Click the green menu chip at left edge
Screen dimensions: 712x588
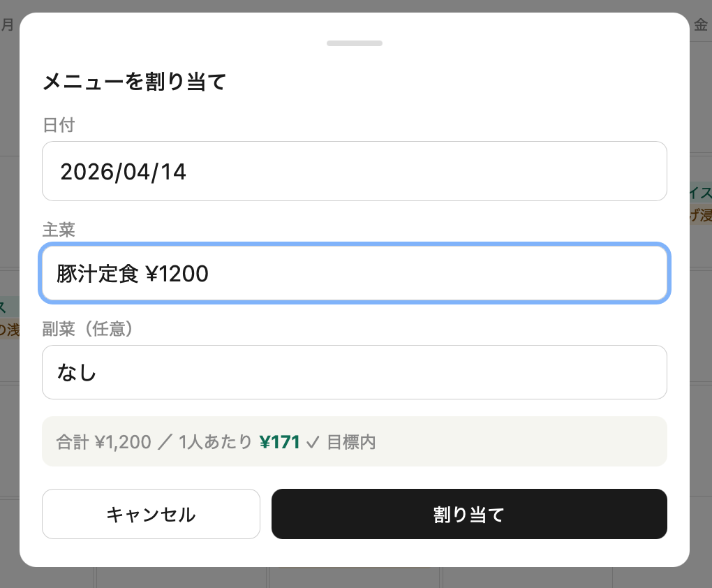4,306
